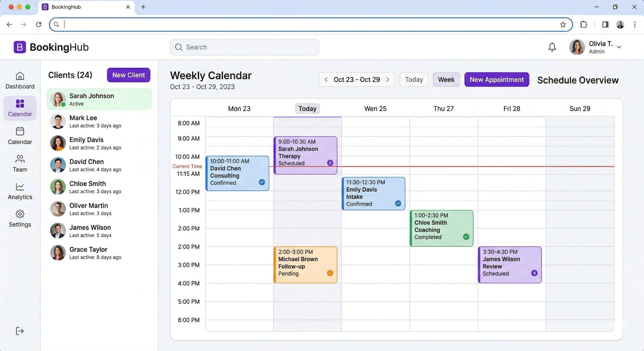This screenshot has height=351, width=644.
Task: Click the X badge on James Wilson Review
Action: coord(534,273)
